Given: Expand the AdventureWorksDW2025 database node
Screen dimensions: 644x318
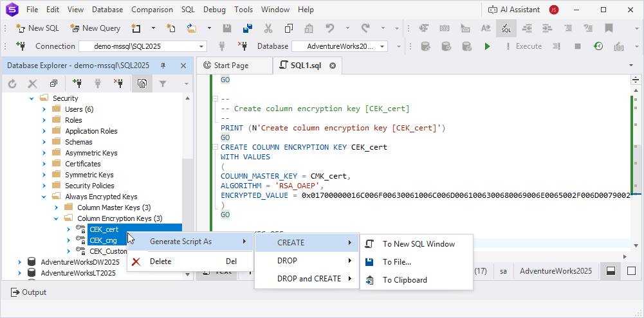Looking at the screenshot, I should [x=19, y=261].
